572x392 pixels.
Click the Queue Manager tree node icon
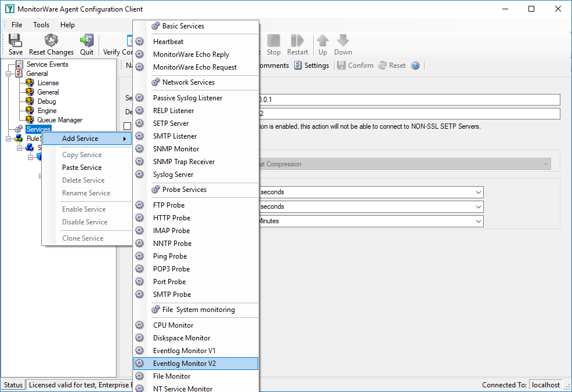click(30, 119)
